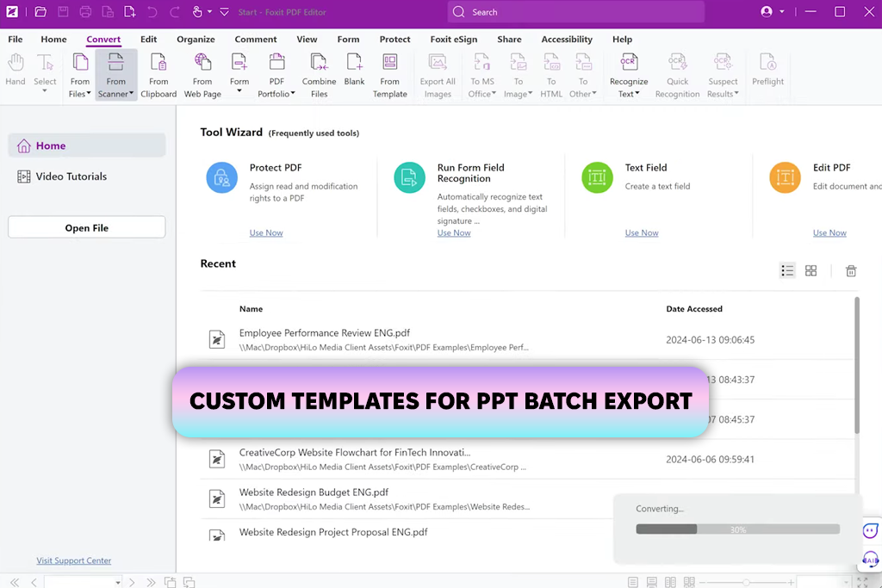Viewport: 882px width, 588px height.
Task: Create a PDF From Clipboard
Action: point(158,75)
